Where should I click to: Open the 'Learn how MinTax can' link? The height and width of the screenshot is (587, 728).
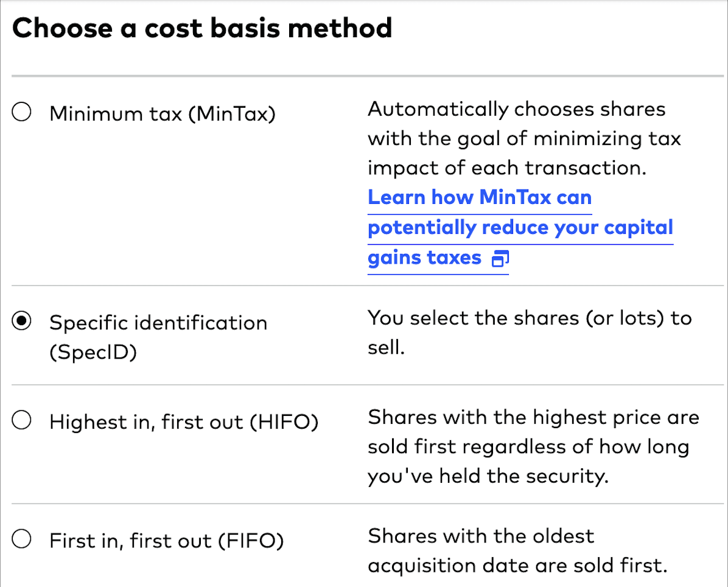[x=480, y=197]
